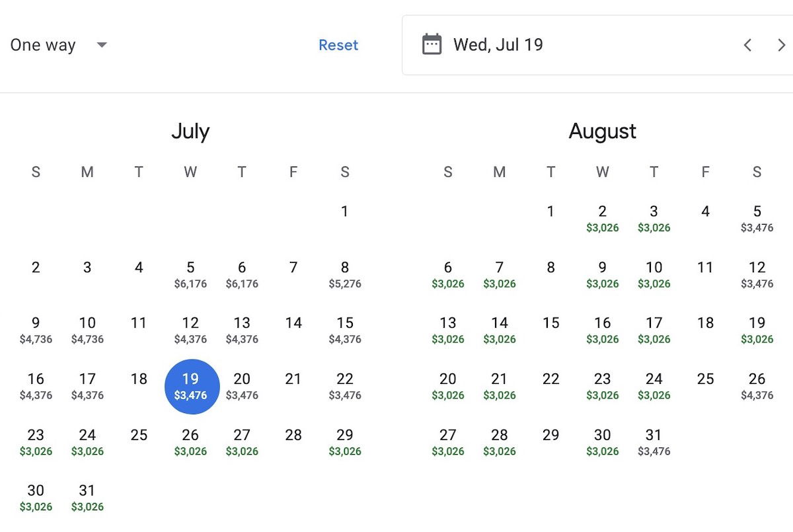Pick August 31 with $3,476 fare
793x532 pixels.
click(654, 442)
